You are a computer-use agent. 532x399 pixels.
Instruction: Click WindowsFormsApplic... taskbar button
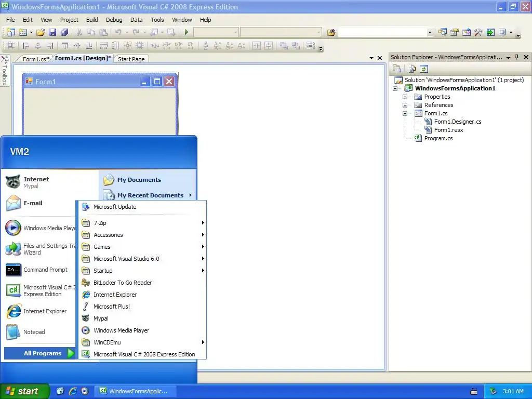(x=135, y=391)
